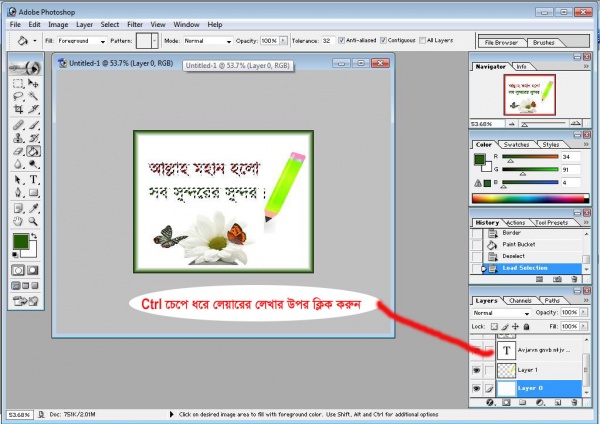
Task: Select the Rectangular Marquee tool
Action: point(18,83)
